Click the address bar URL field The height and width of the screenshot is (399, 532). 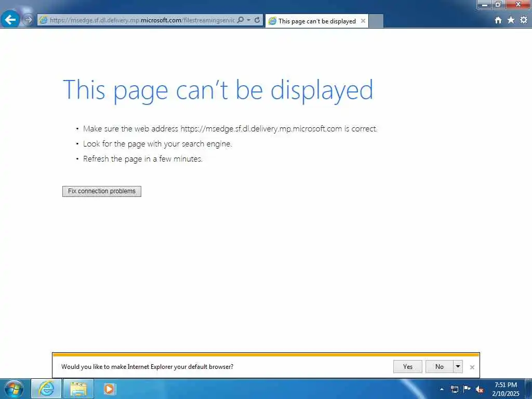[x=142, y=20]
